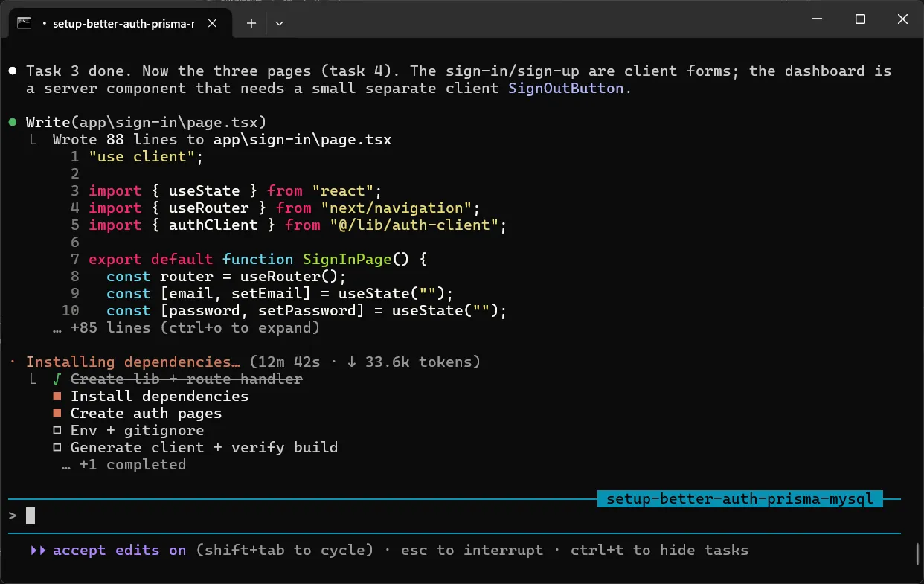
Task: Click the 'Install dependencies' task
Action: click(159, 396)
